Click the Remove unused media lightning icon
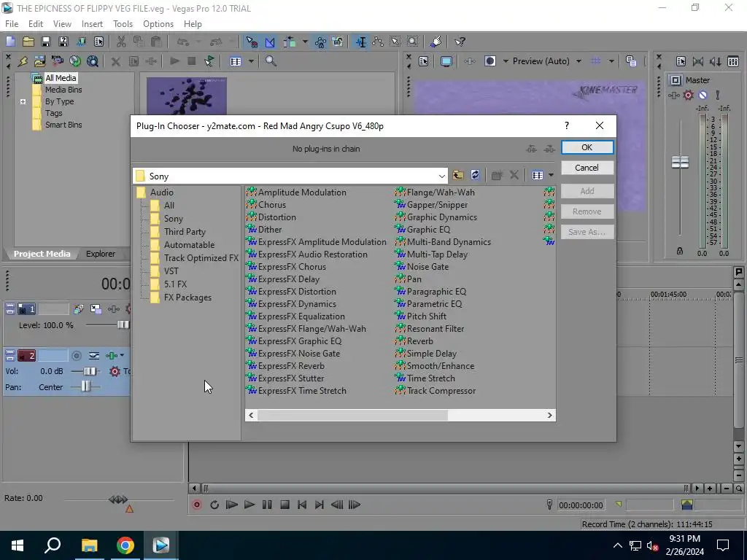Screen dimensions: 747x560 [x=23, y=61]
